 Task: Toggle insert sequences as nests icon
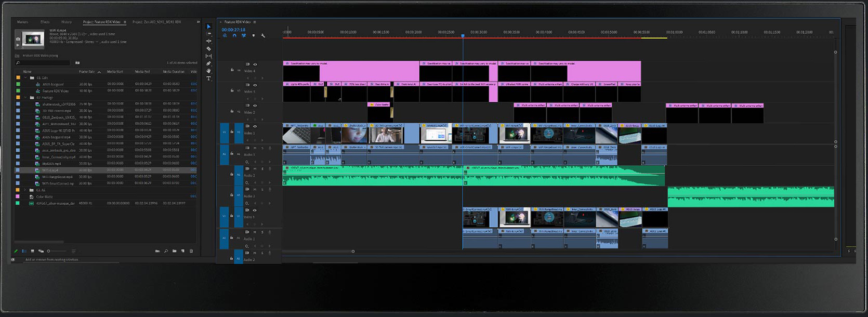tap(225, 35)
